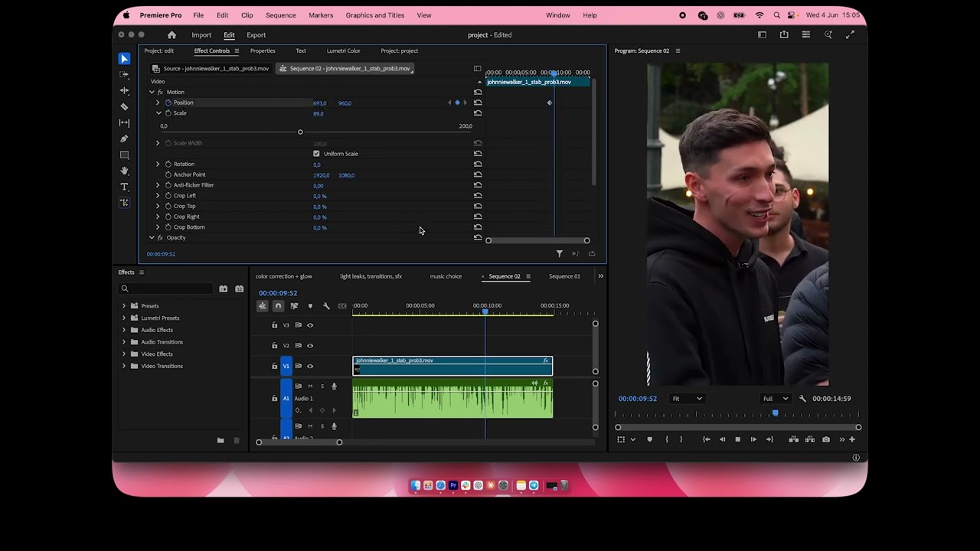The image size is (980, 551).
Task: Switch to Import workspace
Action: tap(201, 35)
